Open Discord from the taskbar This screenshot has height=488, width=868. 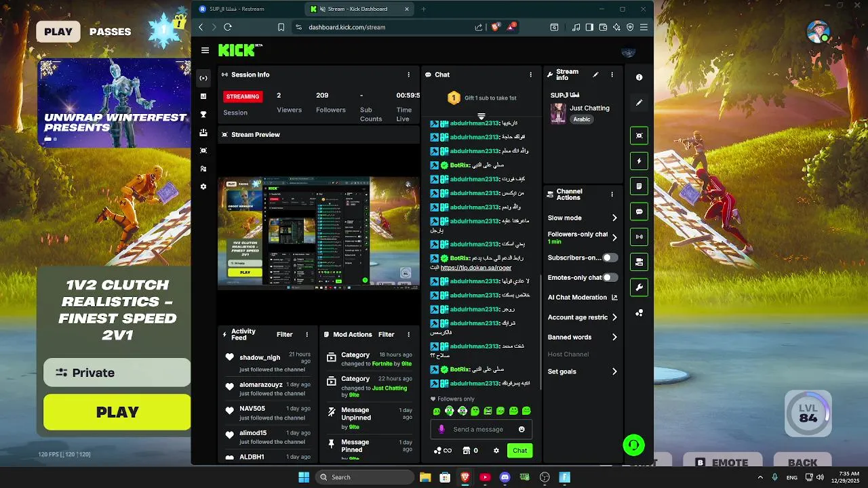pos(505,477)
